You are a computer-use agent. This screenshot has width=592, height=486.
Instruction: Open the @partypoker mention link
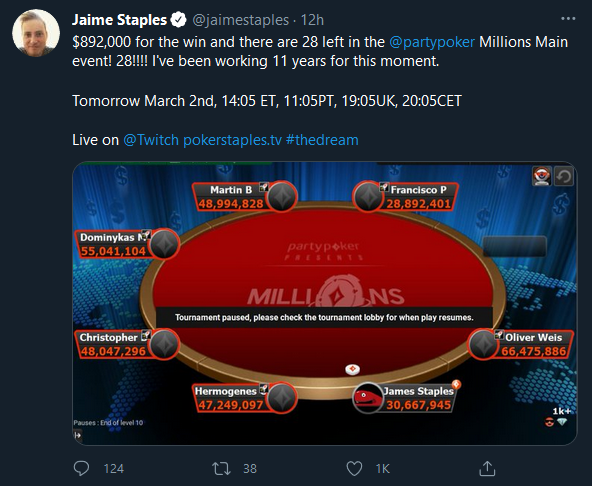(x=432, y=42)
